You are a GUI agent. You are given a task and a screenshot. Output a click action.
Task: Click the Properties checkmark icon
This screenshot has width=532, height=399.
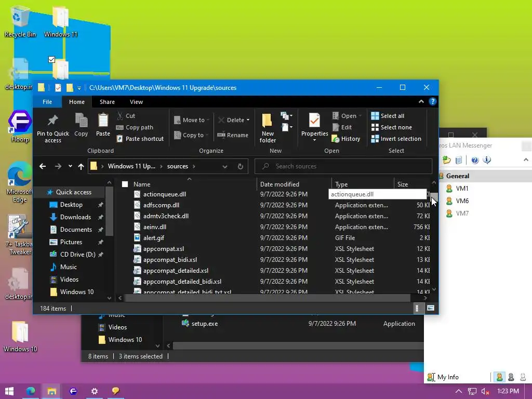pyautogui.click(x=314, y=121)
